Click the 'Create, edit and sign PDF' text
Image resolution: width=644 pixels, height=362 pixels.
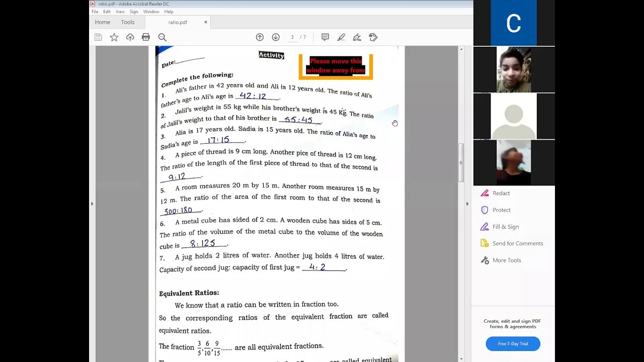tap(512, 321)
